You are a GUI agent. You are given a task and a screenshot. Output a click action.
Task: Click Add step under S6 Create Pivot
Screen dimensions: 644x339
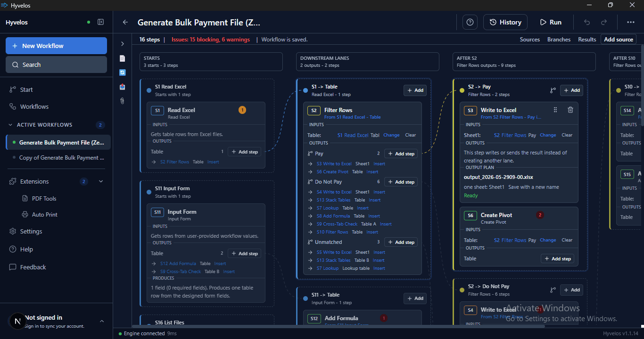[557, 258]
